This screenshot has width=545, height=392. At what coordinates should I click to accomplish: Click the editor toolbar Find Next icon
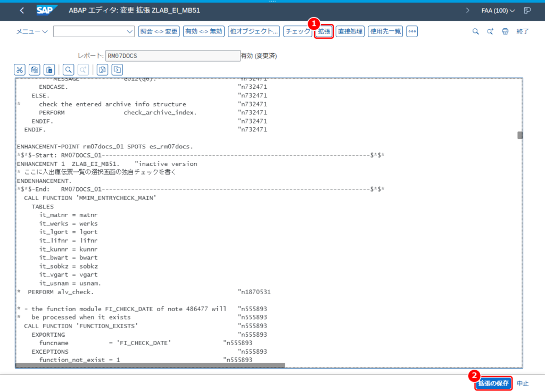tap(83, 70)
